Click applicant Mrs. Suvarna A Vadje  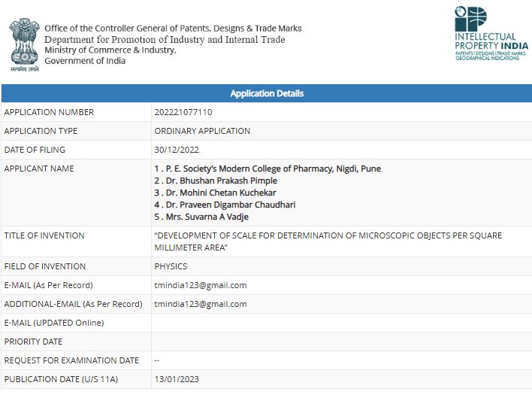201,217
